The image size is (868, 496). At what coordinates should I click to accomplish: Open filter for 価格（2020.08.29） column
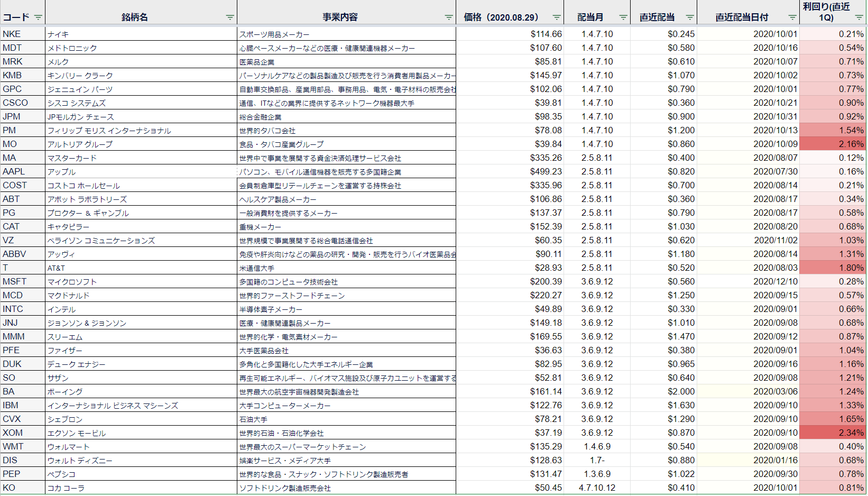point(557,17)
